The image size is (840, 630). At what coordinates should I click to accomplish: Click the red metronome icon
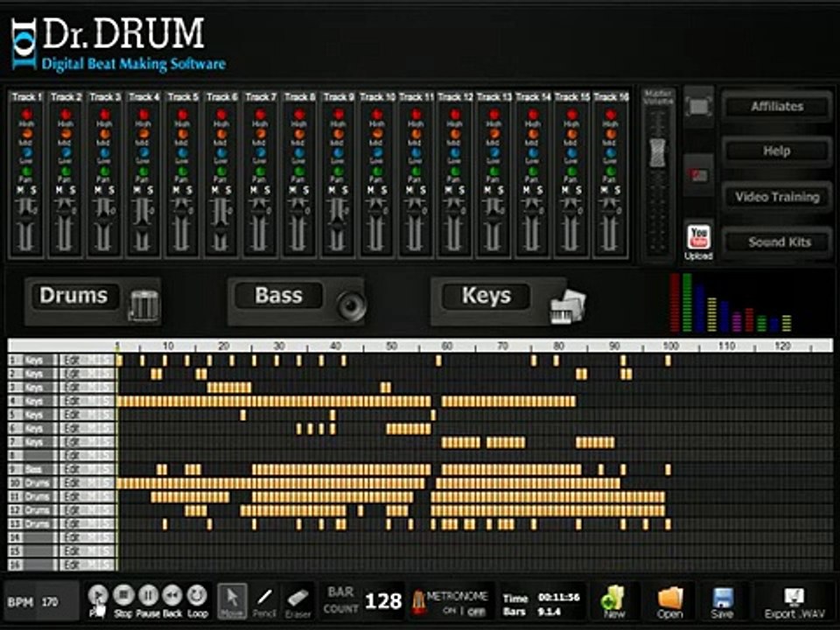[418, 602]
